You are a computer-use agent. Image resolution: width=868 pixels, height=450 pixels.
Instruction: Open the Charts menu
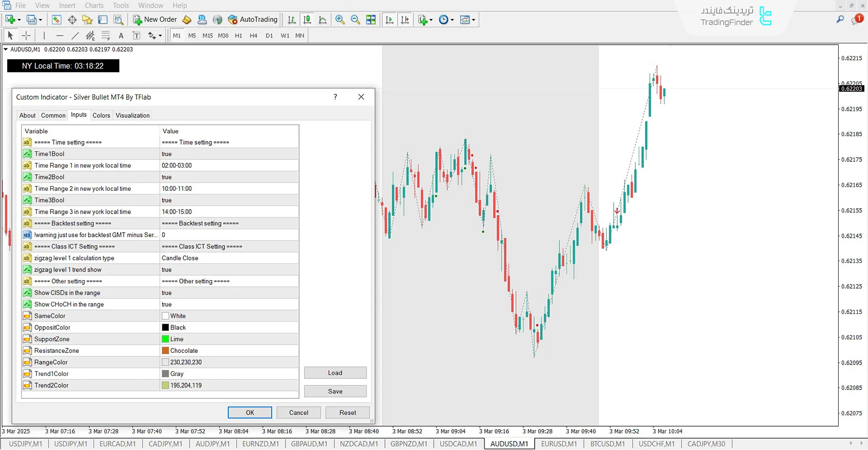94,5
